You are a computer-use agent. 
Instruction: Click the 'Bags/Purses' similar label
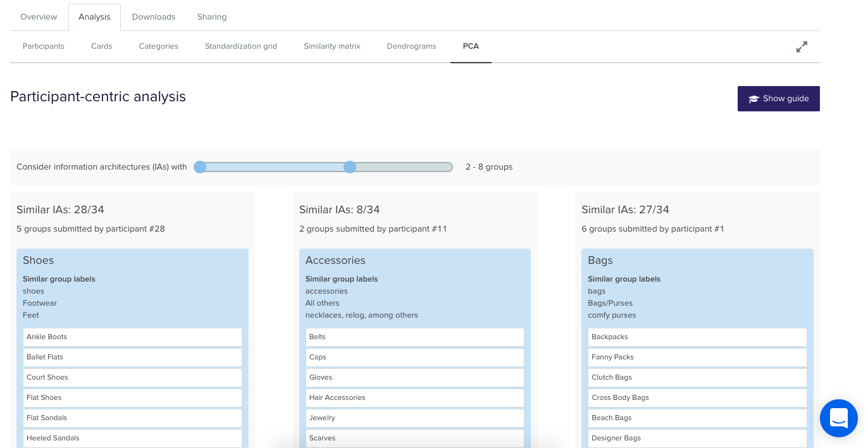pos(610,303)
